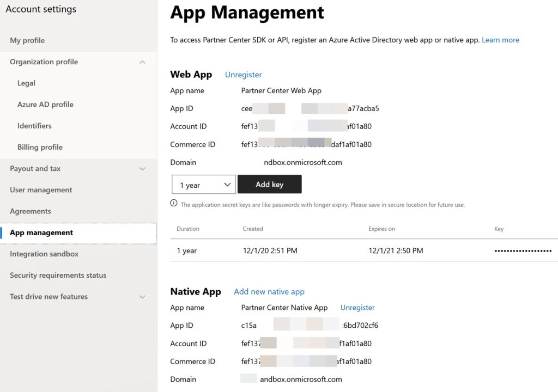This screenshot has height=392, width=558.
Task: Open the 1 year key duration dropdown
Action: tap(204, 184)
